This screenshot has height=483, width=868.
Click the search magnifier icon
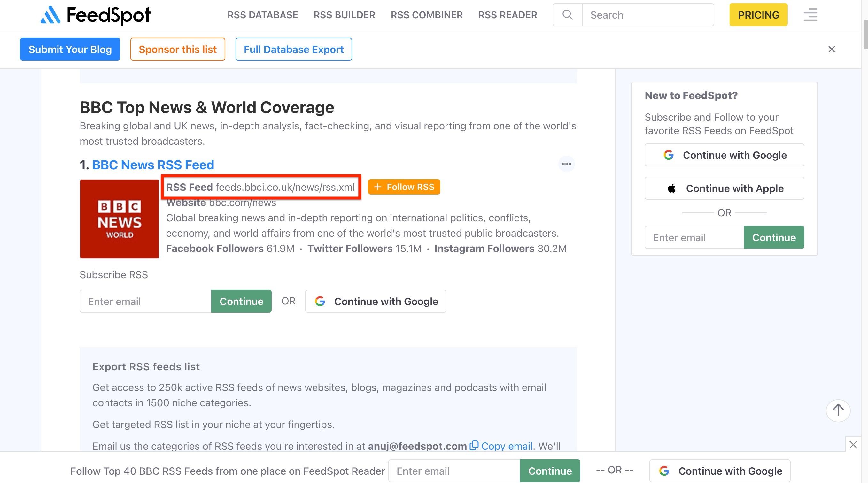[x=568, y=15]
